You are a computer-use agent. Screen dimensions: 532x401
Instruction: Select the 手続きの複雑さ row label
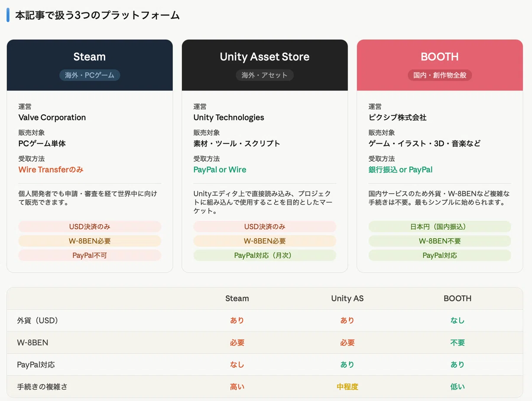pos(42,387)
